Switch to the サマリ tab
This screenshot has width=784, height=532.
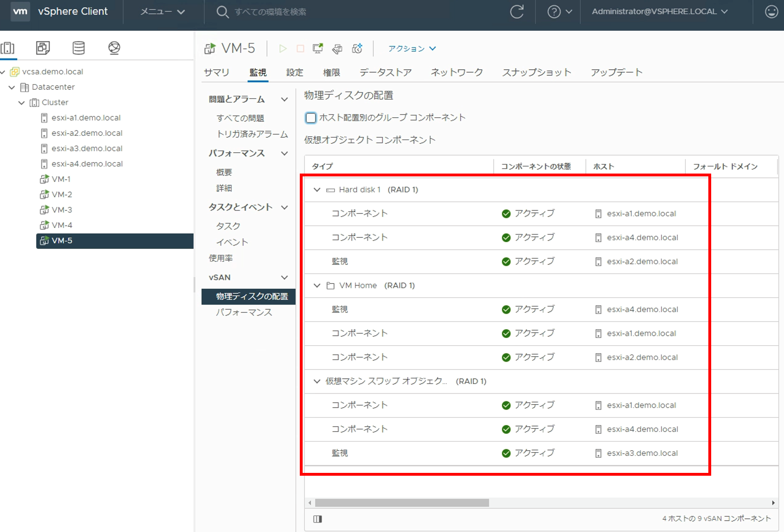pyautogui.click(x=217, y=72)
